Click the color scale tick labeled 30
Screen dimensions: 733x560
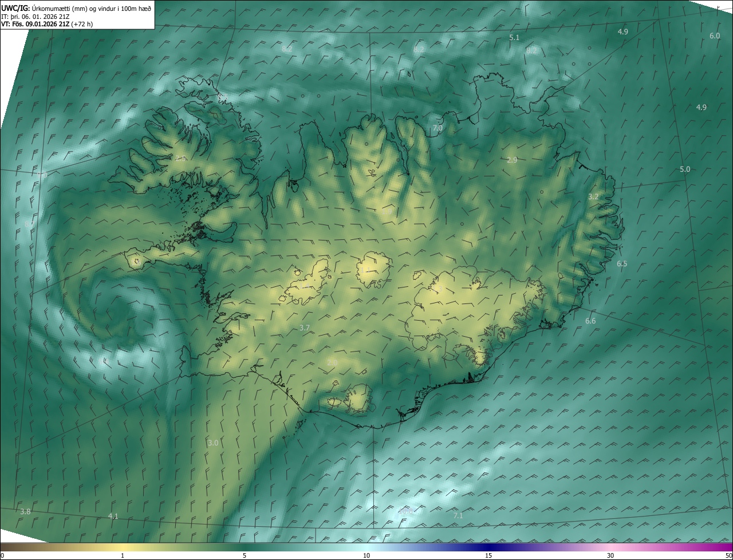pyautogui.click(x=610, y=556)
